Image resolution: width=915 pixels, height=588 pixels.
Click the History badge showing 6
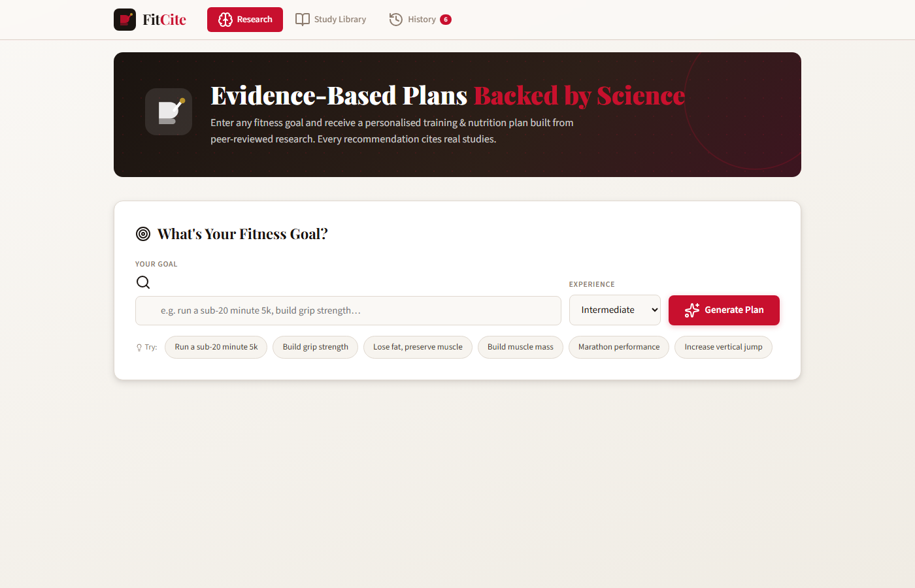[446, 20]
